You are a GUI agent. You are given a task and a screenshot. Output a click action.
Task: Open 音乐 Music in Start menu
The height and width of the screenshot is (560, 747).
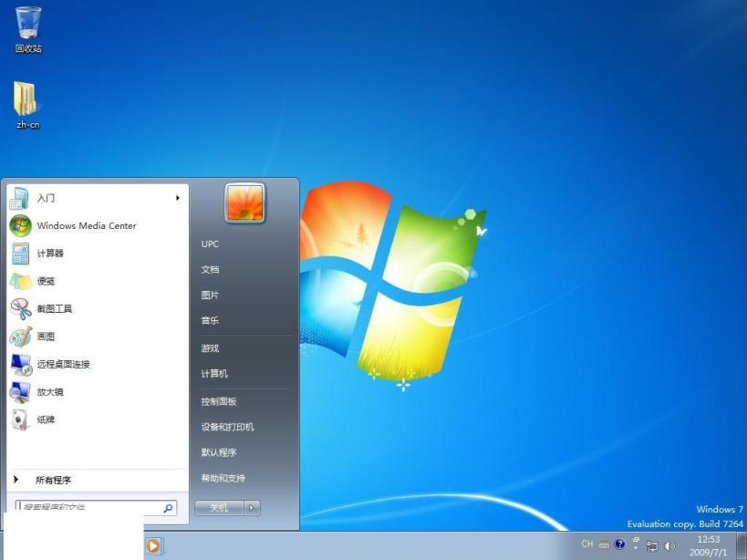(210, 320)
